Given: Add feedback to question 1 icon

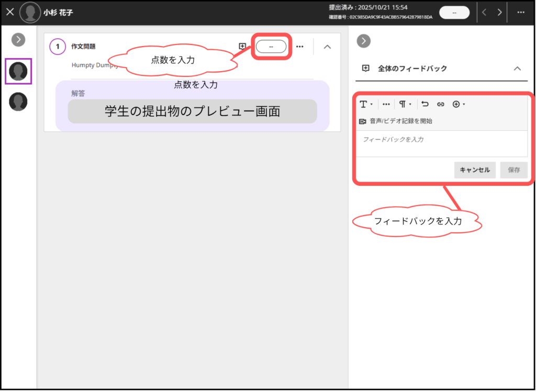Looking at the screenshot, I should pyautogui.click(x=242, y=46).
